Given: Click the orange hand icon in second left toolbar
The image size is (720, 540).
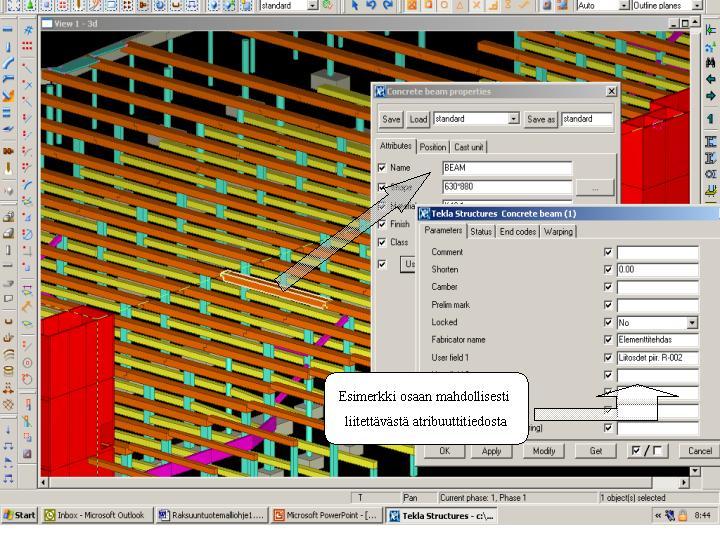Looking at the screenshot, I should coord(28,305).
